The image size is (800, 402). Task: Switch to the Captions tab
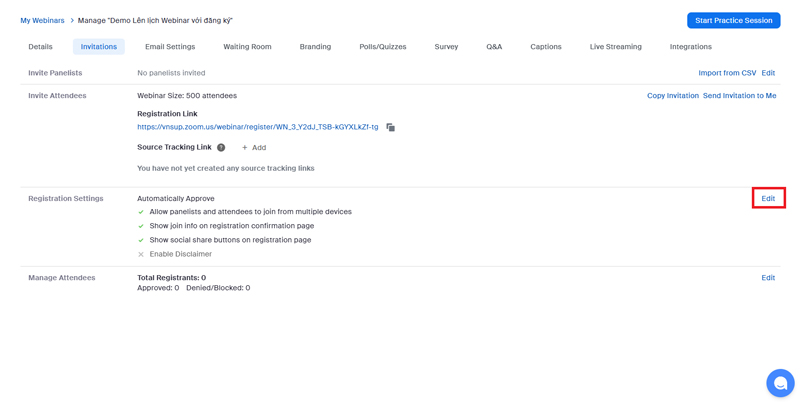tap(546, 46)
